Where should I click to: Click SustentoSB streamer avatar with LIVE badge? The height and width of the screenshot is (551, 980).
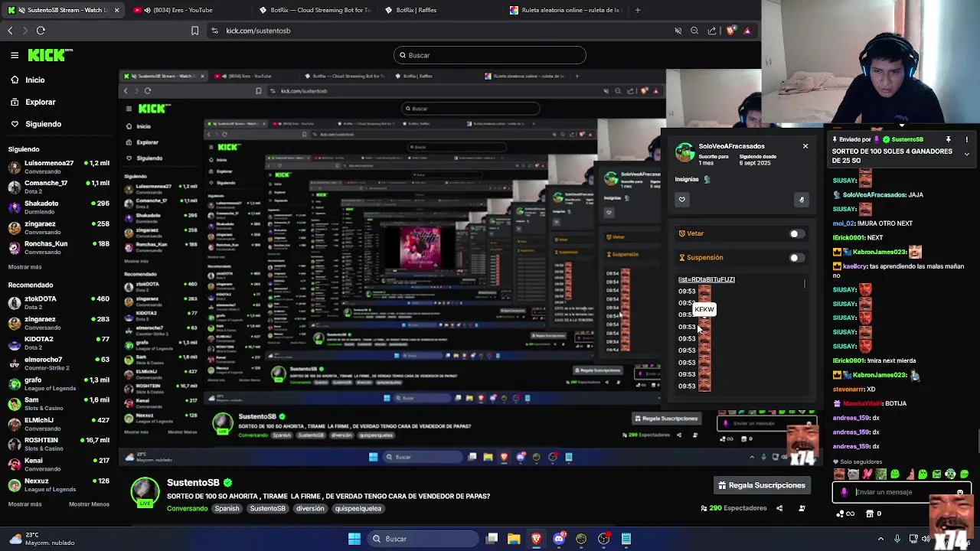point(145,492)
